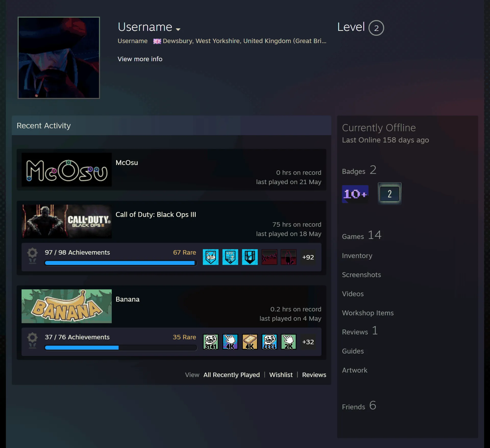Click Banana troll face achievement right of bread
Viewport: 490px width, 448px height.
tap(269, 342)
